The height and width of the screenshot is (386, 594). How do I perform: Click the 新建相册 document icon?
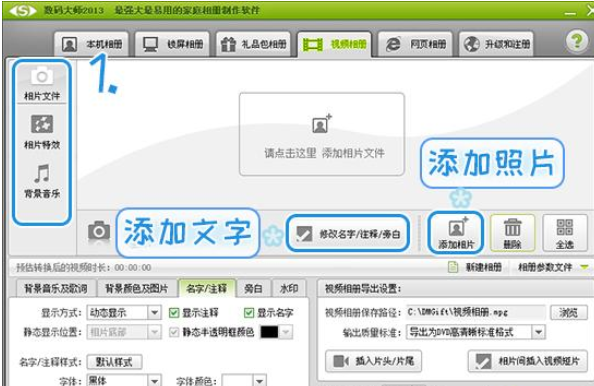[x=453, y=267]
